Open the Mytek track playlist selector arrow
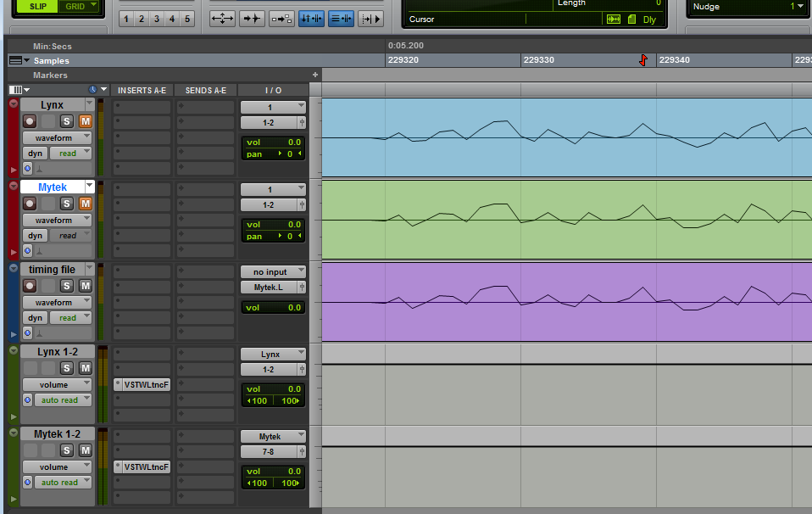Screen dimensions: 812x514 click(90, 187)
